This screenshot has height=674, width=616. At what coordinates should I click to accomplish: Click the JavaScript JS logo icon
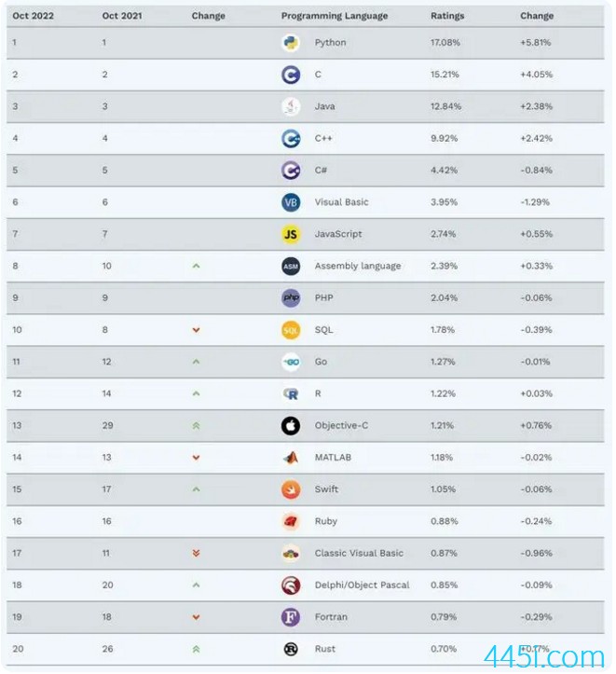(291, 234)
